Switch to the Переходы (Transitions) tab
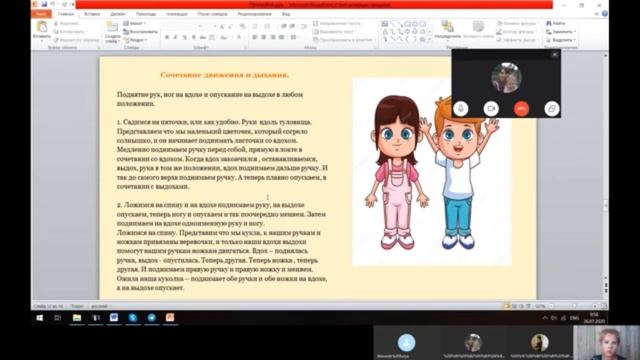640x360 pixels. 146,14
